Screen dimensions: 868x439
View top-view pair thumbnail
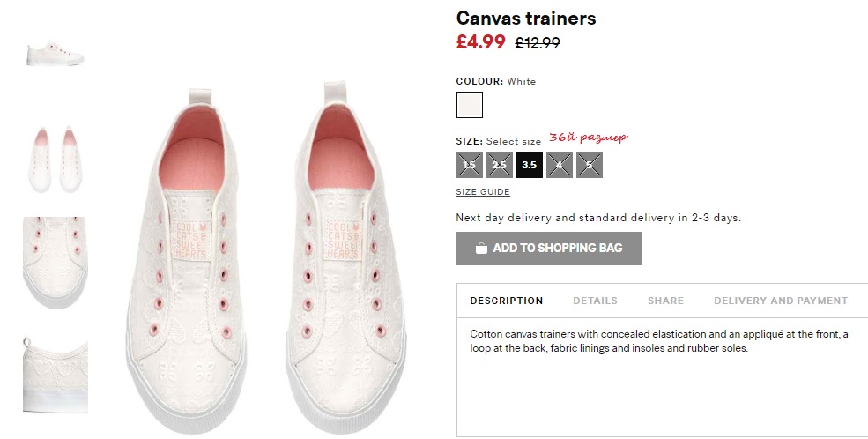(x=56, y=159)
